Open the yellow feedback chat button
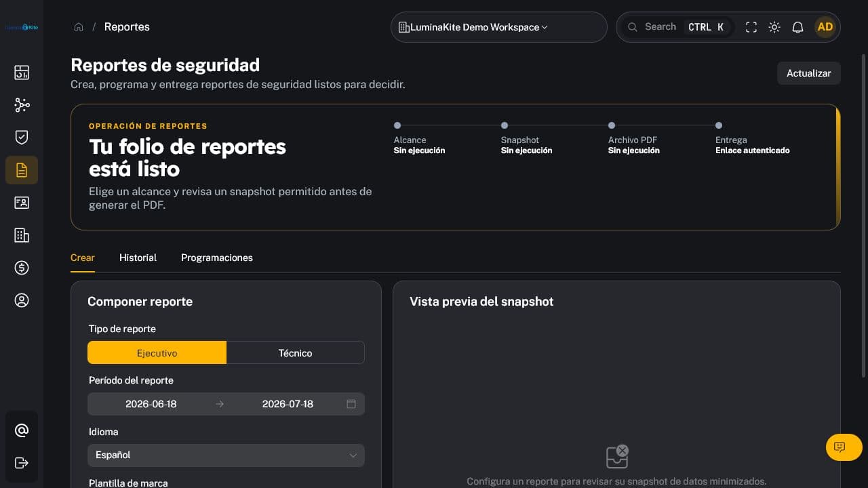Screen dimensions: 868x488 (x=844, y=447)
